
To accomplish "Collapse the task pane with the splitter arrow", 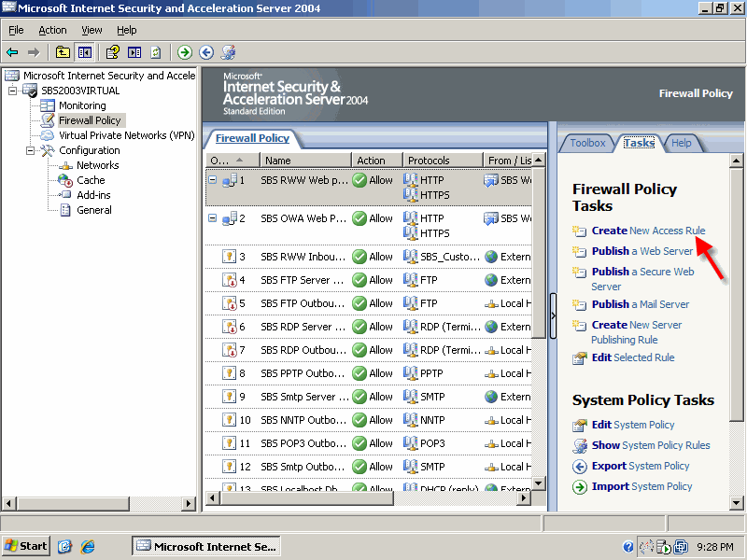I will click(553, 315).
